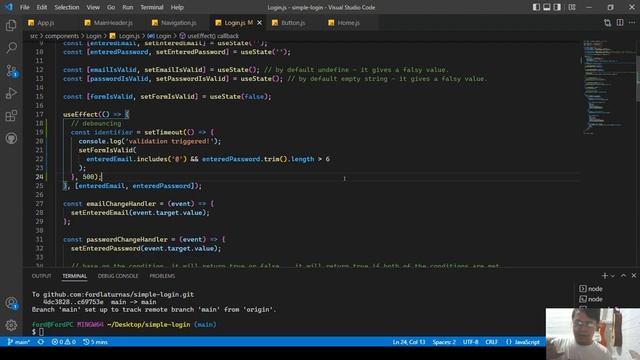Change the UTF-8 encoding setting
The height and width of the screenshot is (360, 640).
point(470,342)
